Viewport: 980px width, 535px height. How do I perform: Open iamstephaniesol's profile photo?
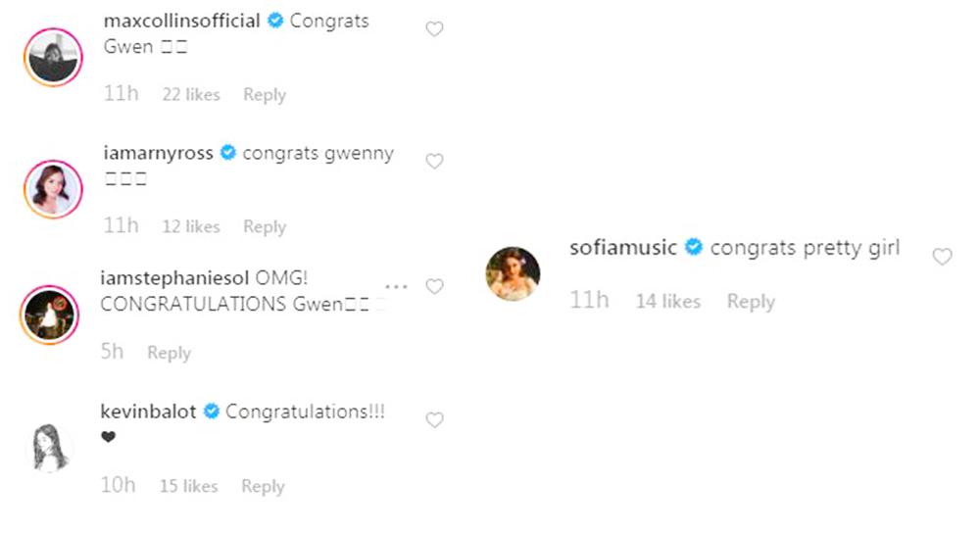coord(50,316)
